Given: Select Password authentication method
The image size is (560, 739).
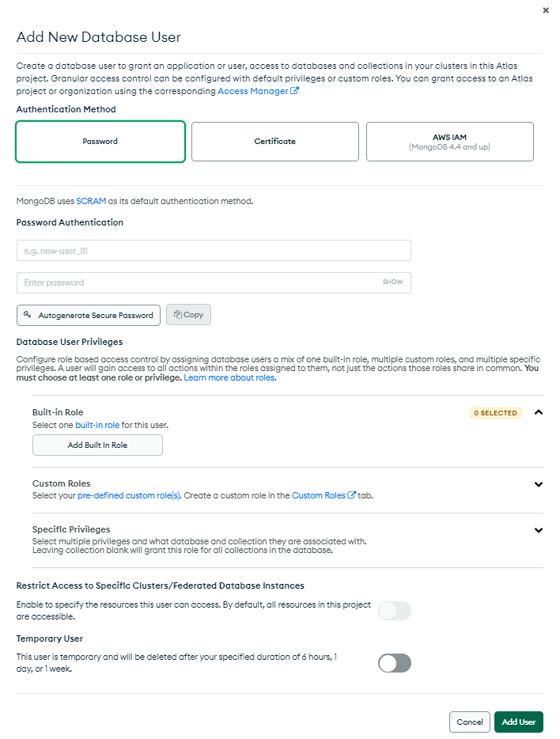Looking at the screenshot, I should click(x=100, y=142).
